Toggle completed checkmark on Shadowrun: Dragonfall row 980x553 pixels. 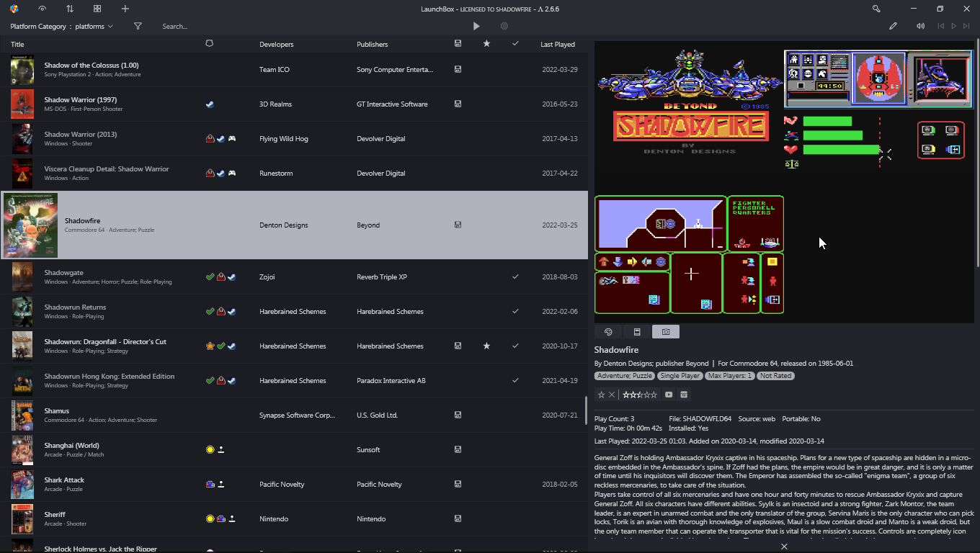[x=515, y=346]
